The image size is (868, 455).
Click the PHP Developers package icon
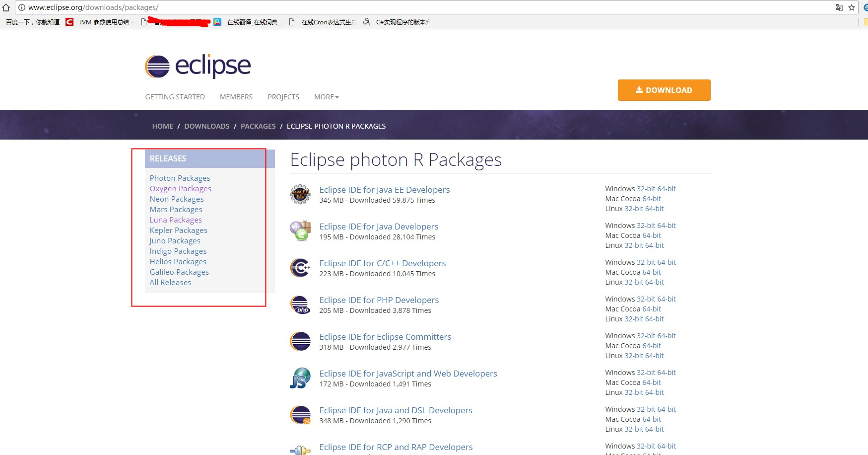point(300,304)
